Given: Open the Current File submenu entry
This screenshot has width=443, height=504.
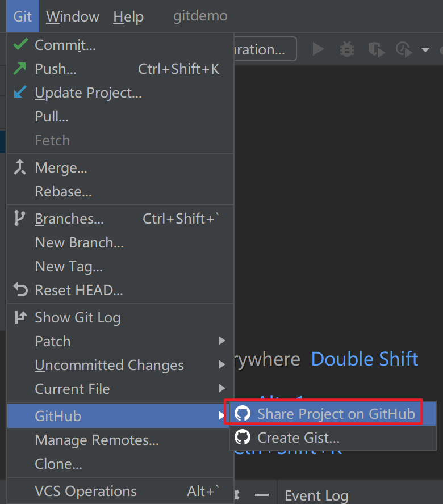Looking at the screenshot, I should point(120,389).
